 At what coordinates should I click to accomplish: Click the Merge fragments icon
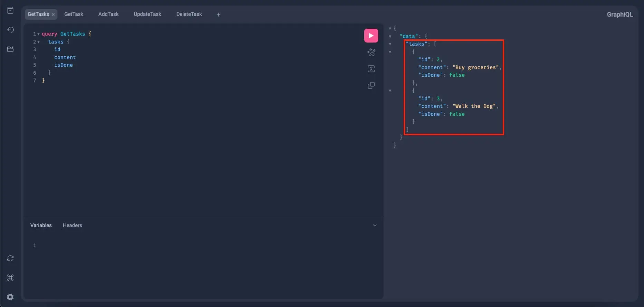coord(371,69)
